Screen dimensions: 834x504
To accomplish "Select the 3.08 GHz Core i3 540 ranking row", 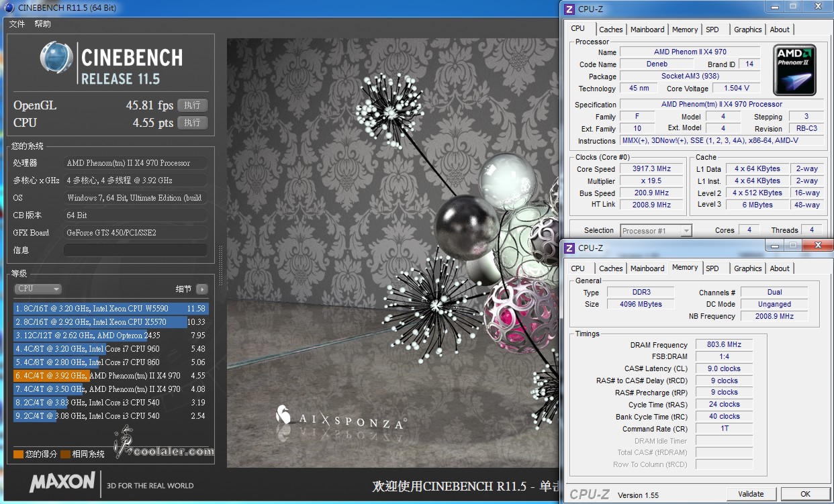I will point(111,416).
